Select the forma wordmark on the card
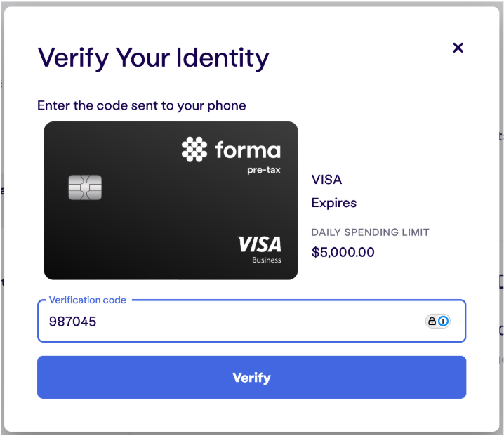The width and height of the screenshot is (504, 436). point(248,150)
